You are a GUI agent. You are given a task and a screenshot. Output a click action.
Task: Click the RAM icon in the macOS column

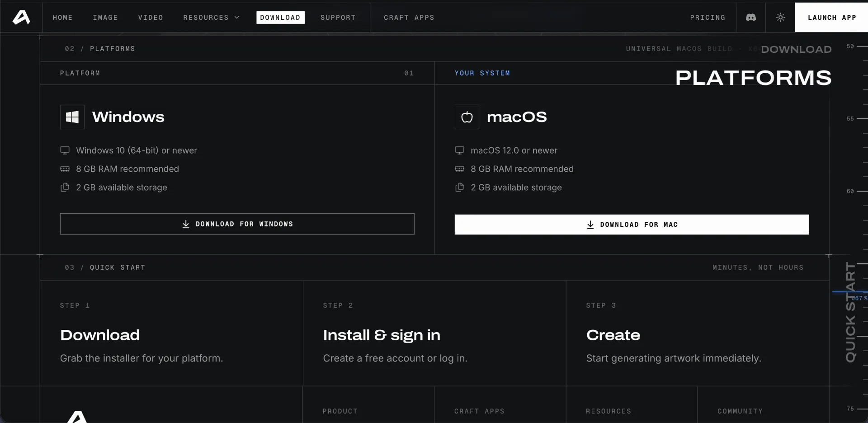(460, 169)
